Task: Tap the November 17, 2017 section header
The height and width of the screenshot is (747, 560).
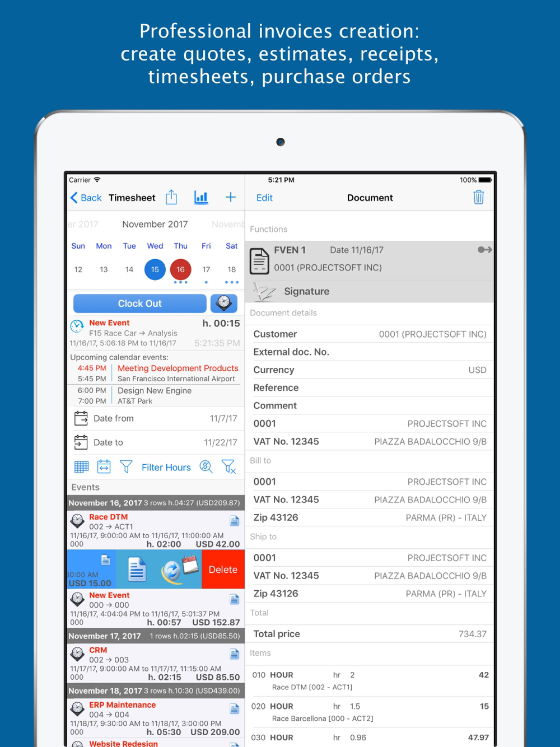Action: (156, 636)
